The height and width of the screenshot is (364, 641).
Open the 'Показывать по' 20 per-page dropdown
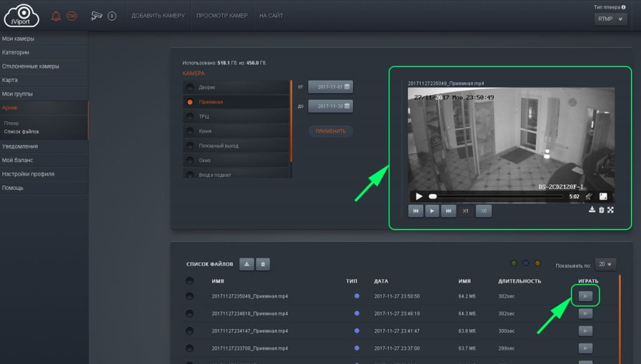pyautogui.click(x=606, y=265)
